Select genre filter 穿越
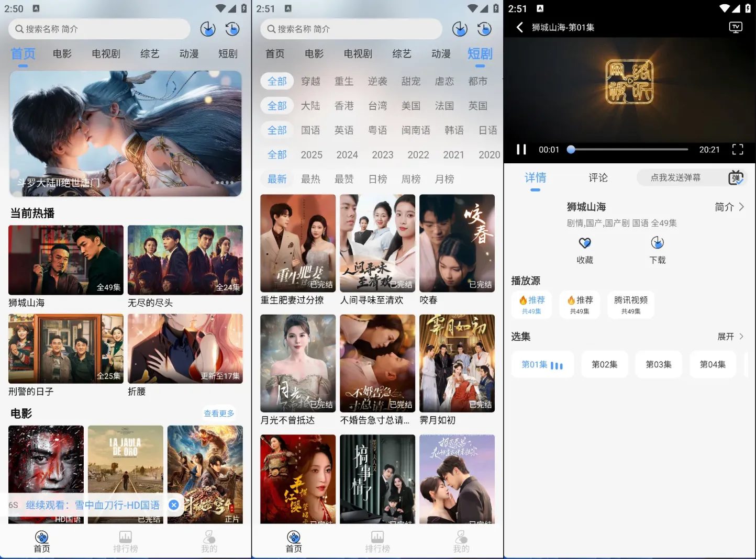This screenshot has height=559, width=756. click(310, 81)
